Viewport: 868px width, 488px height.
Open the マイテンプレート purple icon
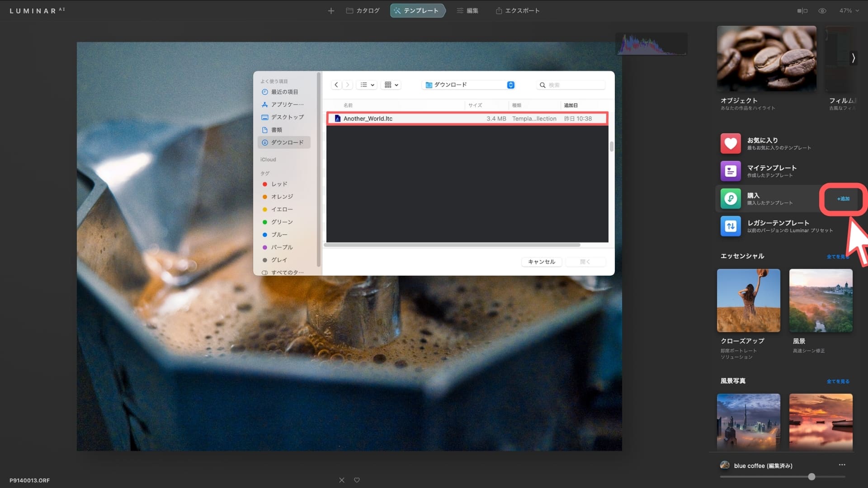pos(730,171)
